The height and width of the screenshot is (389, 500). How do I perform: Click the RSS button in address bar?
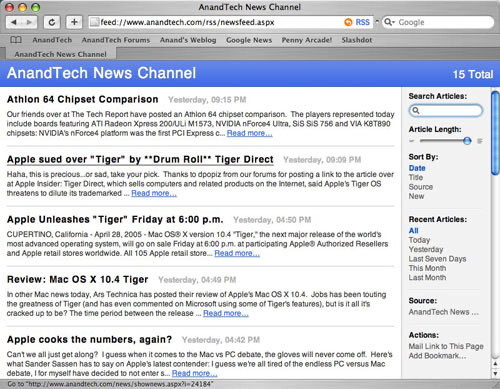click(x=358, y=22)
